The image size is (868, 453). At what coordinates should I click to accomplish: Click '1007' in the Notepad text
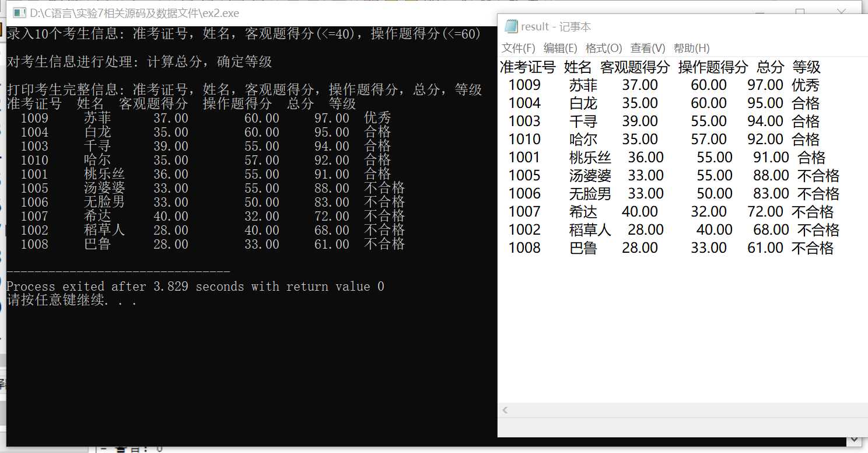524,212
